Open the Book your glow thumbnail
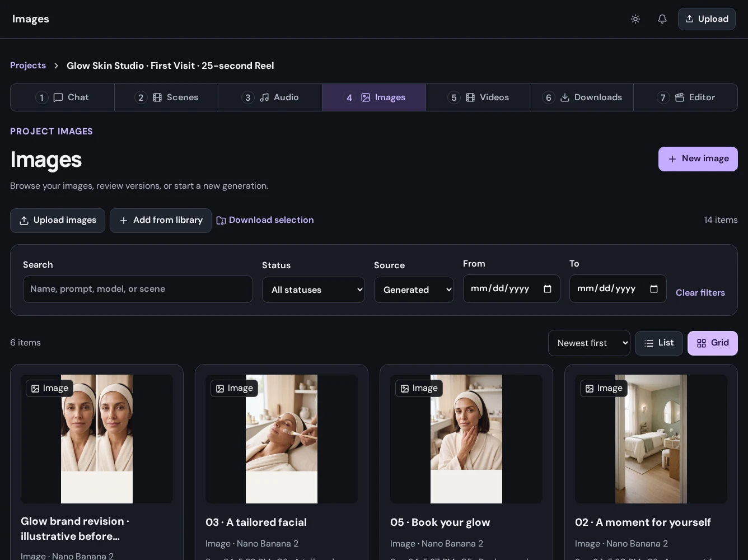Viewport: 748px width, 560px height. (x=466, y=439)
